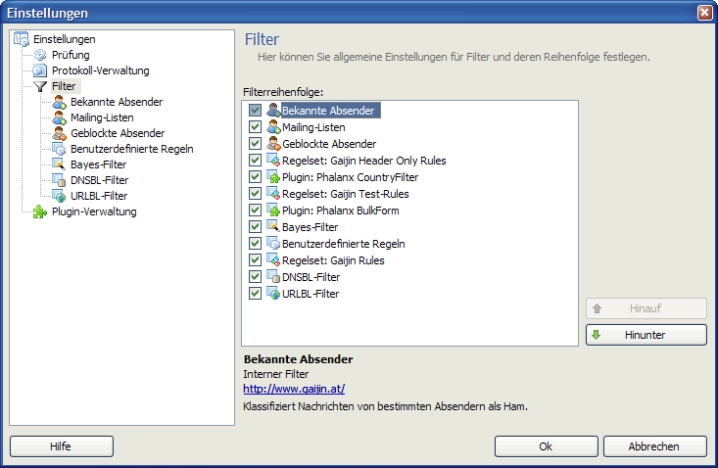Disable the Geblockte Absender filter checkbox

point(255,144)
